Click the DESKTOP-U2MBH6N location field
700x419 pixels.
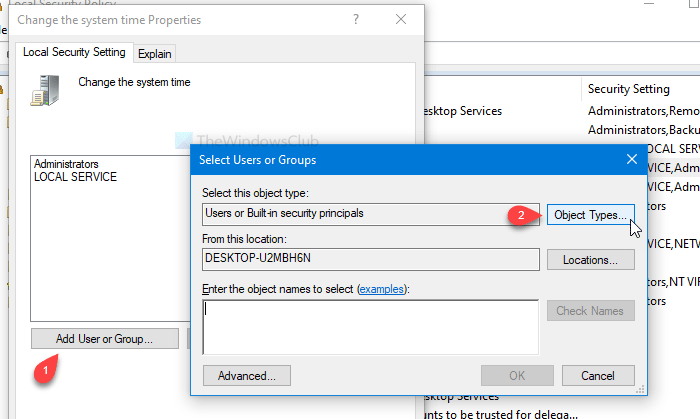pos(371,259)
